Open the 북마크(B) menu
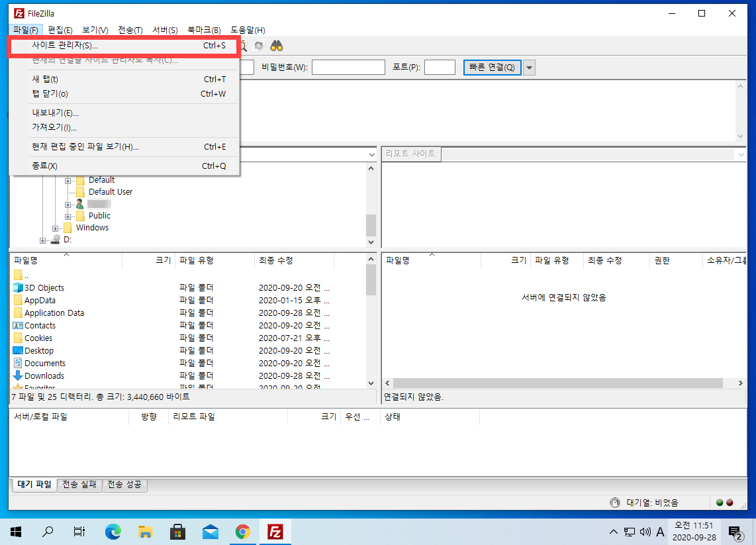This screenshot has width=756, height=545. point(204,30)
